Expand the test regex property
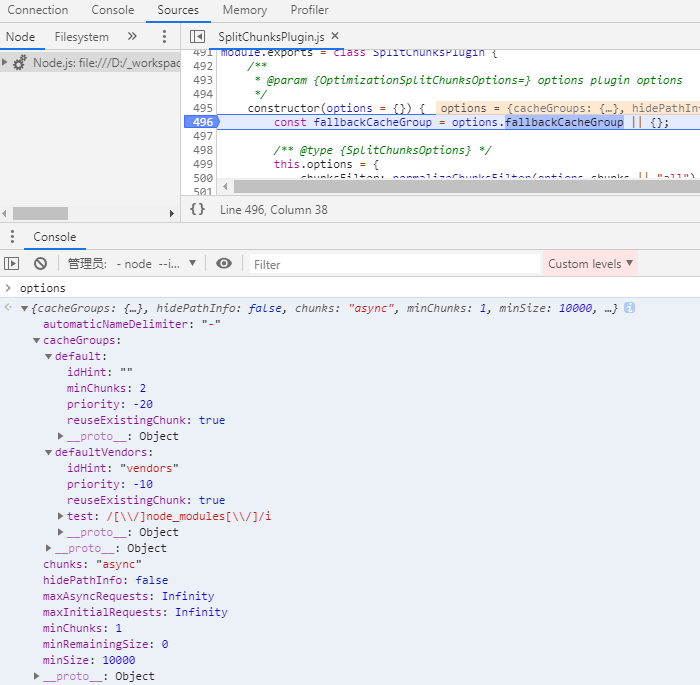This screenshot has width=700, height=685. click(60, 516)
